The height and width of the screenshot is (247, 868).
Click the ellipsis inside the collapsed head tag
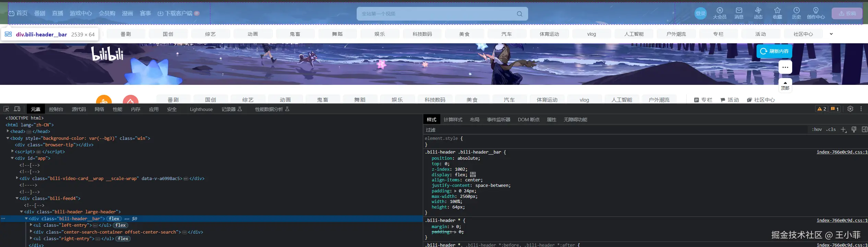point(29,132)
